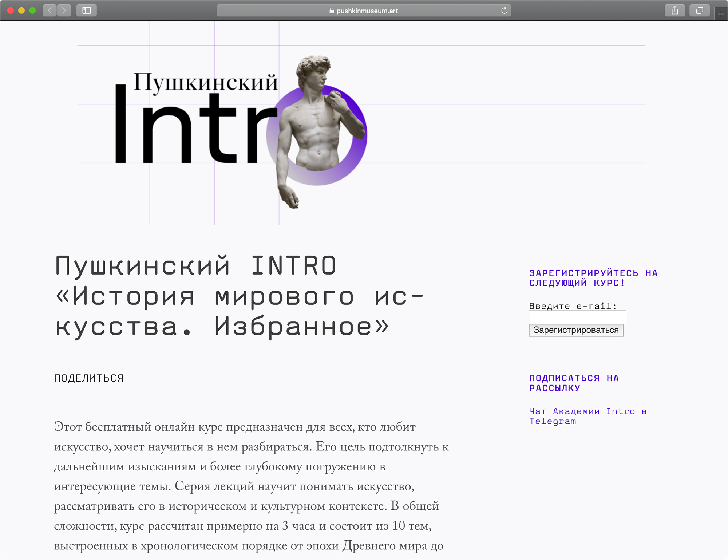Click the padlock icon in the address bar
Image resolution: width=728 pixels, height=560 pixels.
point(332,11)
